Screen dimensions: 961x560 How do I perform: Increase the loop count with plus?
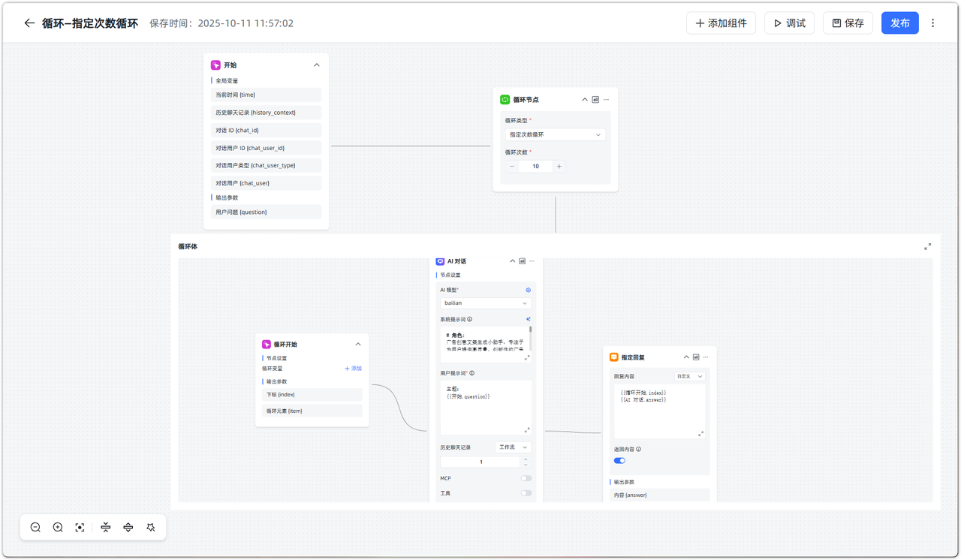point(559,167)
